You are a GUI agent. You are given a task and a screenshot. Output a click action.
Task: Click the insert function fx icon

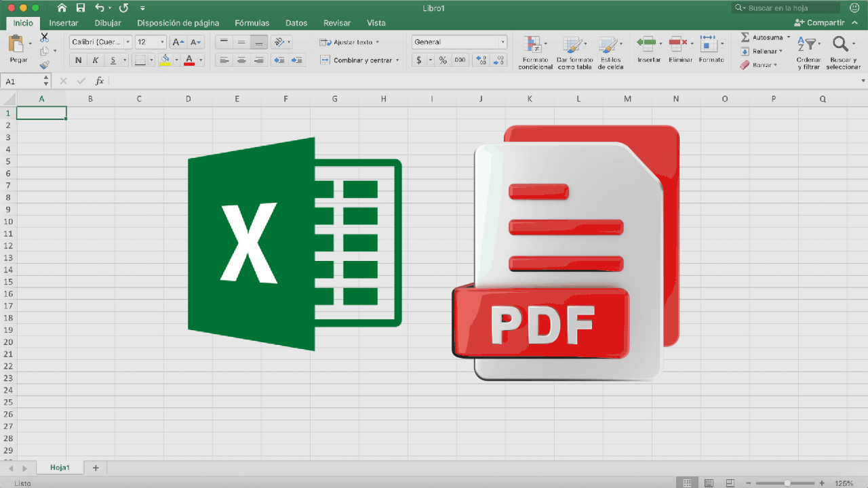pos(99,81)
